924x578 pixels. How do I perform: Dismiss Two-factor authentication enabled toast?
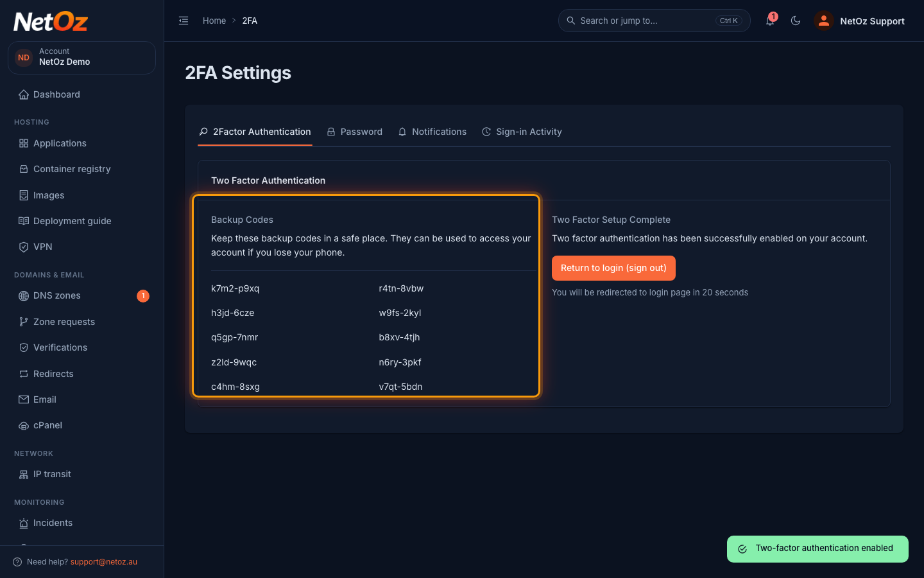point(817,549)
